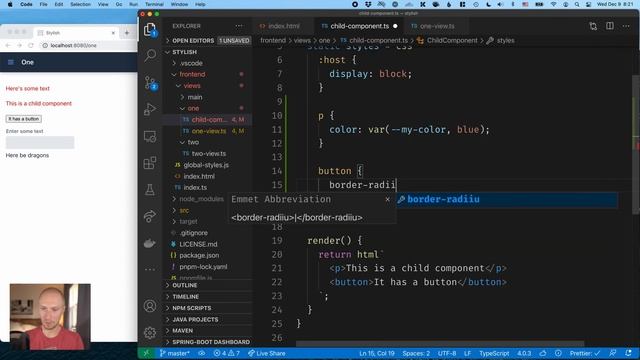Open the View menu in the menu bar
This screenshot has width=640, height=360.
click(x=103, y=4)
